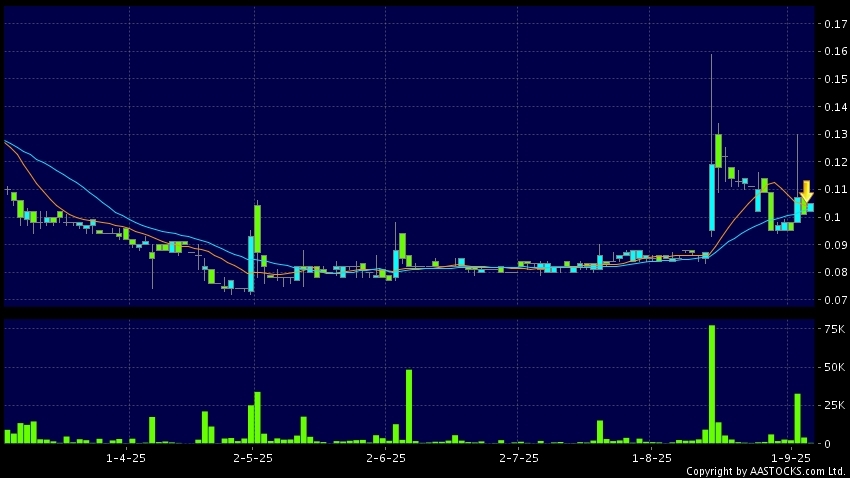This screenshot has width=850, height=478.
Task: Select the 1-4-25 date label
Action: click(125, 458)
